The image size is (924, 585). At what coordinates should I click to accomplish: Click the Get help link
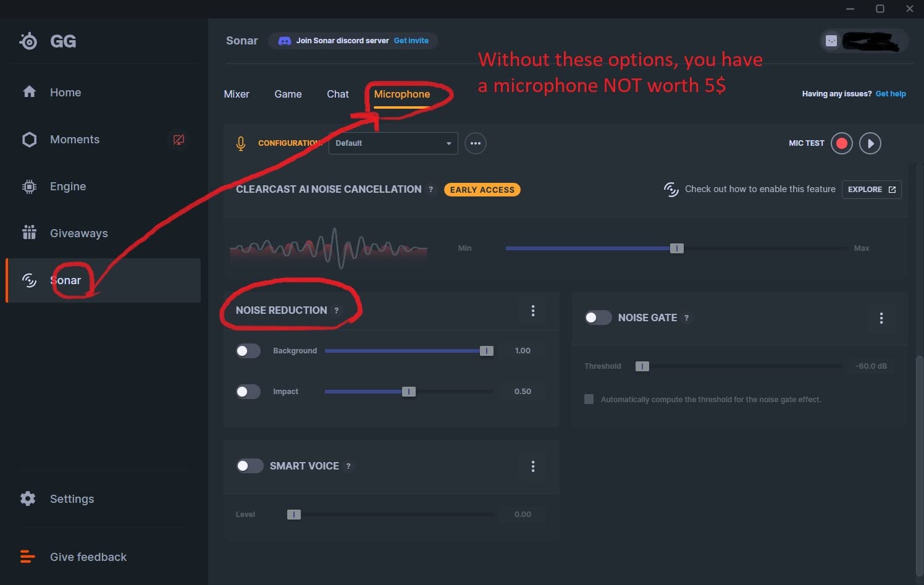click(891, 94)
